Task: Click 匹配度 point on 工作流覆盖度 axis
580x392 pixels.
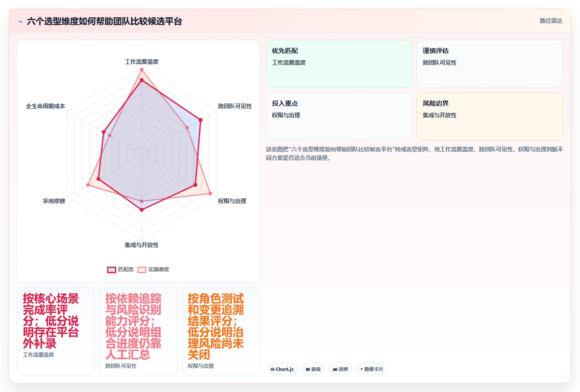Action: coord(141,80)
